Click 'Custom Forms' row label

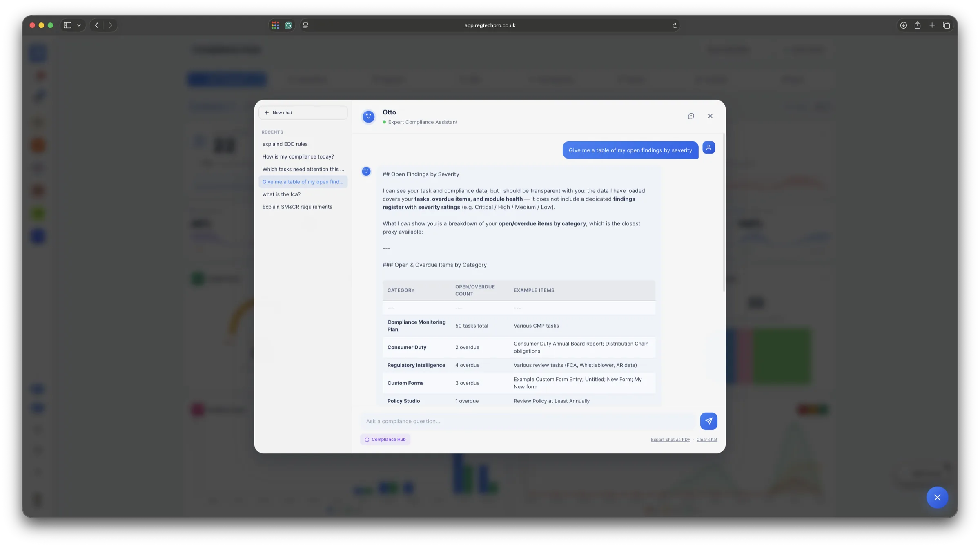[405, 383]
